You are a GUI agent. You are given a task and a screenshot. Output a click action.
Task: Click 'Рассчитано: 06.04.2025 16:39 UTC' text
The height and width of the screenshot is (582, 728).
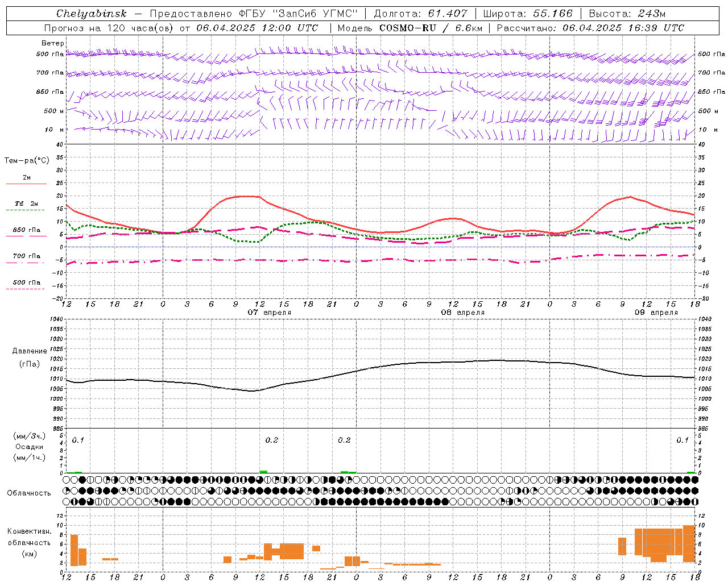click(590, 28)
